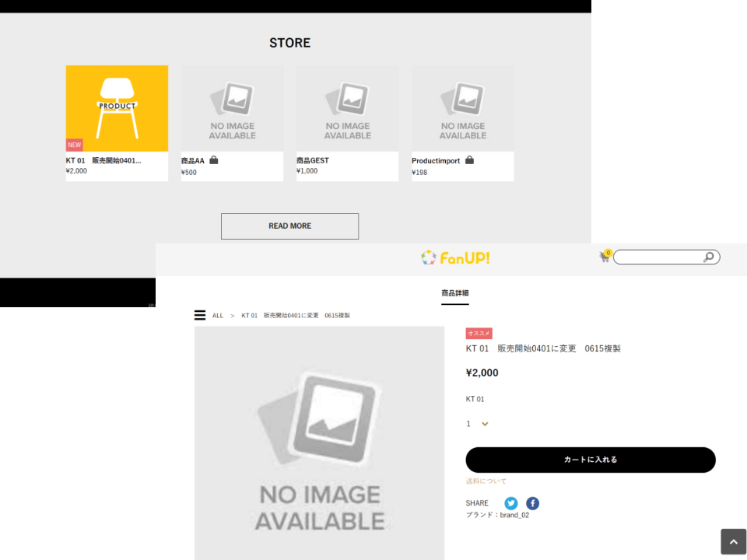Open the hamburger menu icon
The width and height of the screenshot is (747, 560).
[200, 315]
